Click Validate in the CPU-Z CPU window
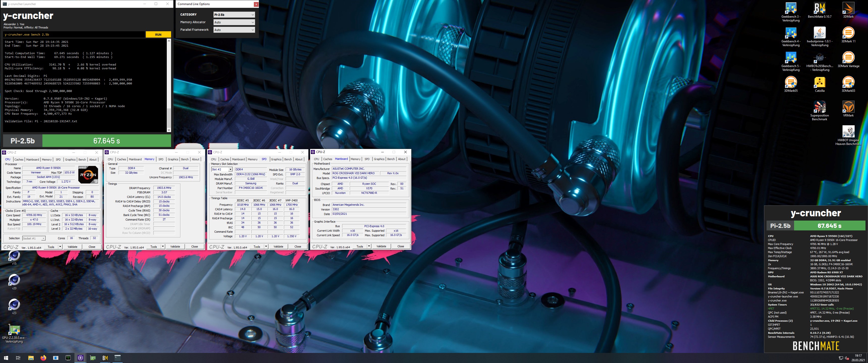868x363 pixels. coord(72,247)
